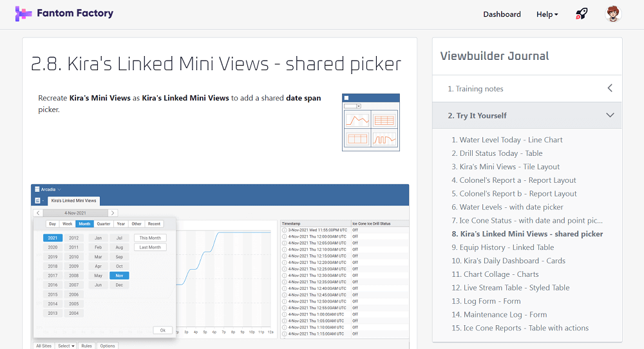Open the user avatar profile
This screenshot has width=644, height=349.
click(613, 14)
